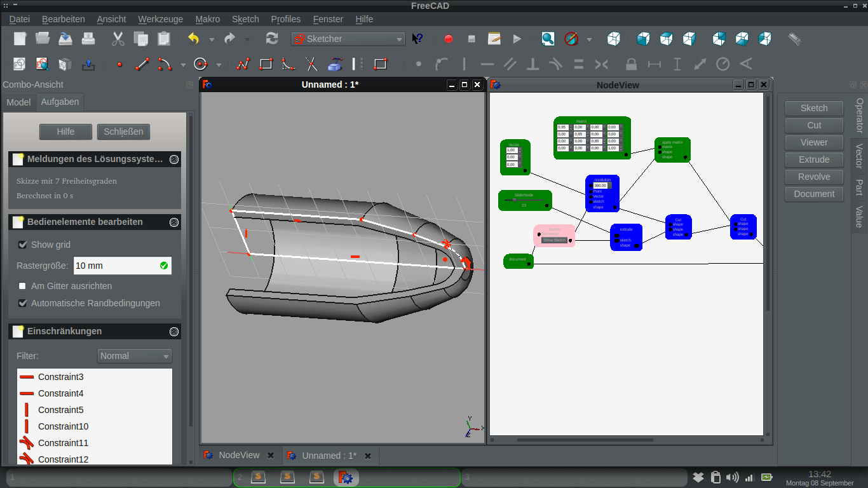Create a new document with the toolbar icon

[20, 39]
